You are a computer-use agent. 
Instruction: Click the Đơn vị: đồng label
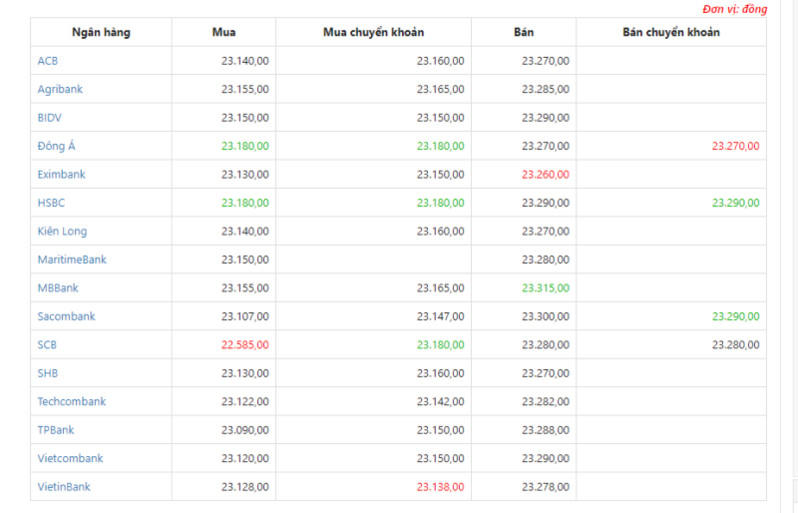pyautogui.click(x=735, y=9)
